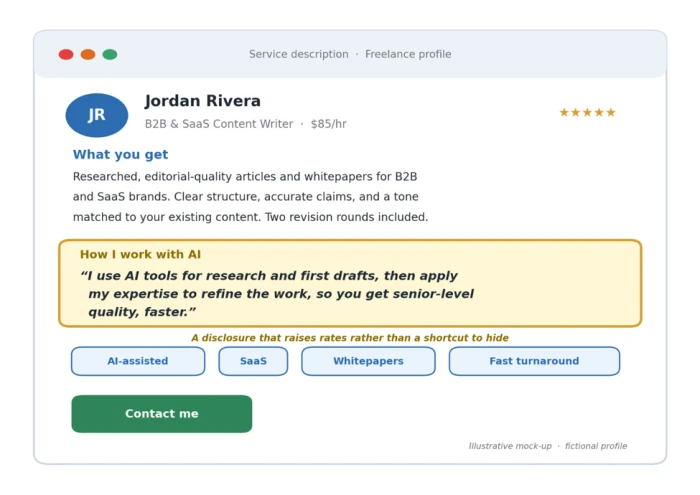Select the Fast turnaround tag
The image size is (700, 495).
[x=534, y=361]
